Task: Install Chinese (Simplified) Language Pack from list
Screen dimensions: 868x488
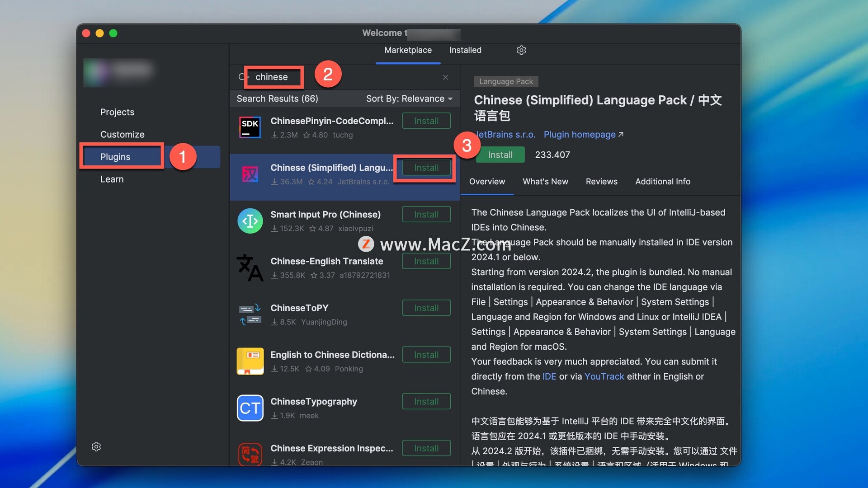Action: point(426,168)
